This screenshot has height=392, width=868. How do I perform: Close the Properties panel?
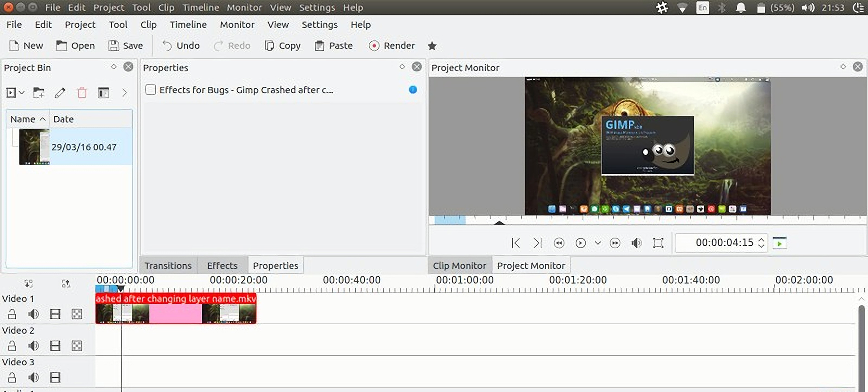pos(417,67)
